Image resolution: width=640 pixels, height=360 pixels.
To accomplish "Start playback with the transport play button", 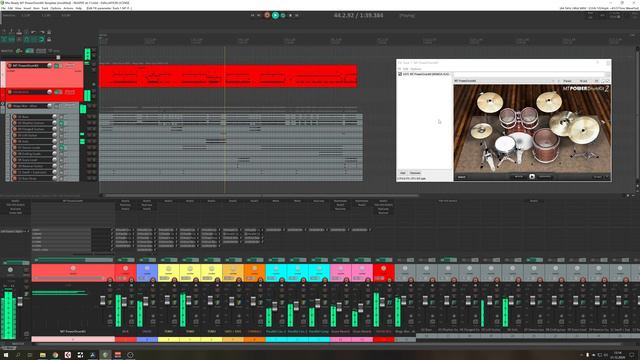I will [275, 15].
